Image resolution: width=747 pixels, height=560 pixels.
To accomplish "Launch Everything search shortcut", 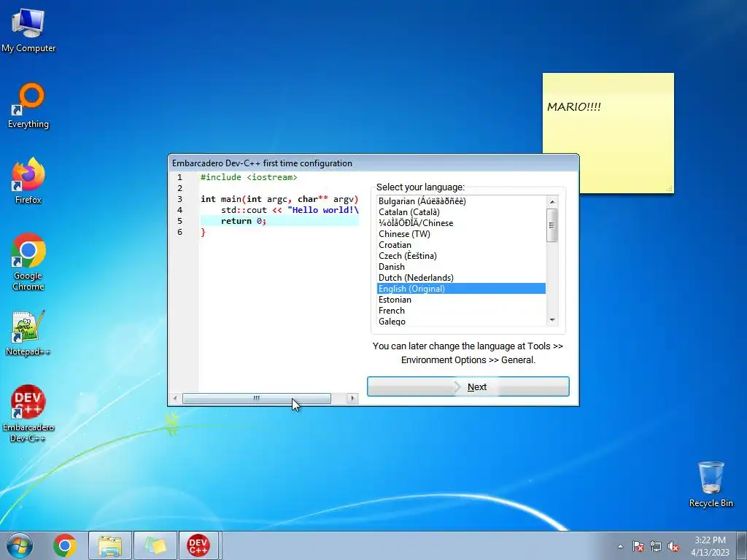I will (x=28, y=106).
